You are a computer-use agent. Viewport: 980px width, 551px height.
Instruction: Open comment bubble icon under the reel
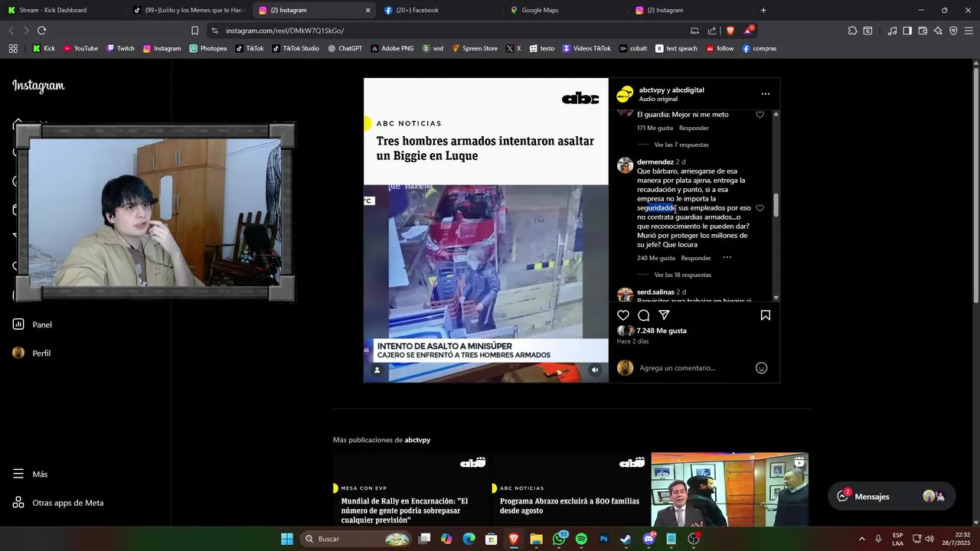(x=644, y=315)
